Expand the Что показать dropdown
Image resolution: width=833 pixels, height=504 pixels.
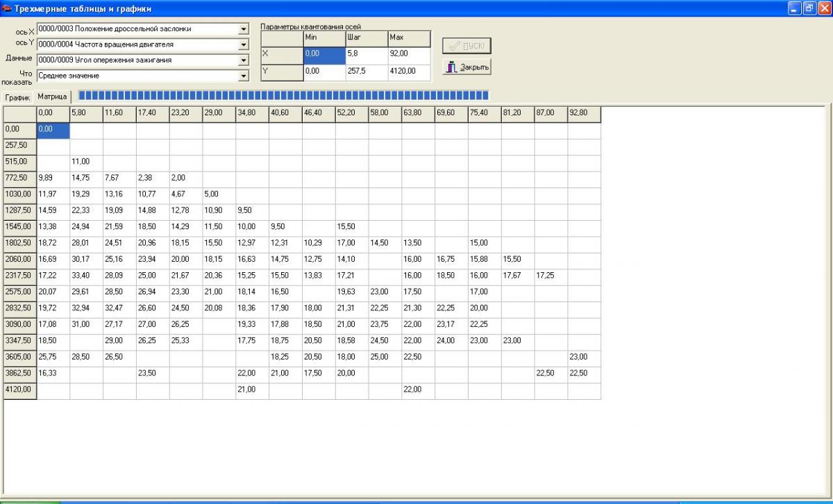pos(243,76)
